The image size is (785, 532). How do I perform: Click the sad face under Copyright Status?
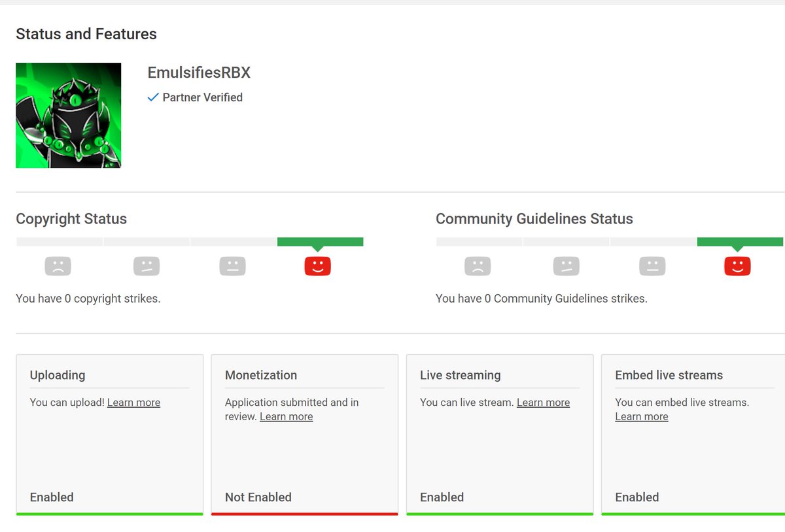[58, 266]
